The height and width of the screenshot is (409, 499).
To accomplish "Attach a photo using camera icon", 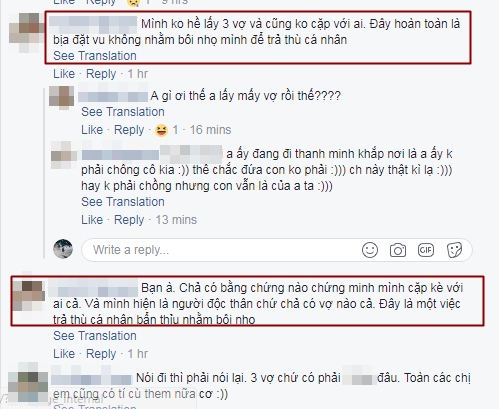I will [398, 250].
